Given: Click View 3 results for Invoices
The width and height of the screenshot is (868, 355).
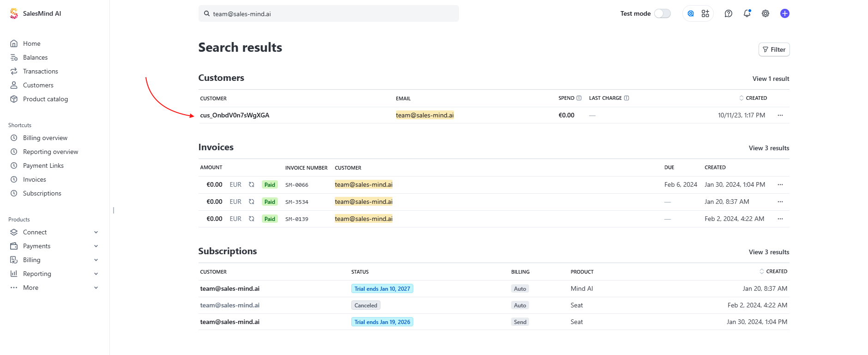Looking at the screenshot, I should pos(768,148).
